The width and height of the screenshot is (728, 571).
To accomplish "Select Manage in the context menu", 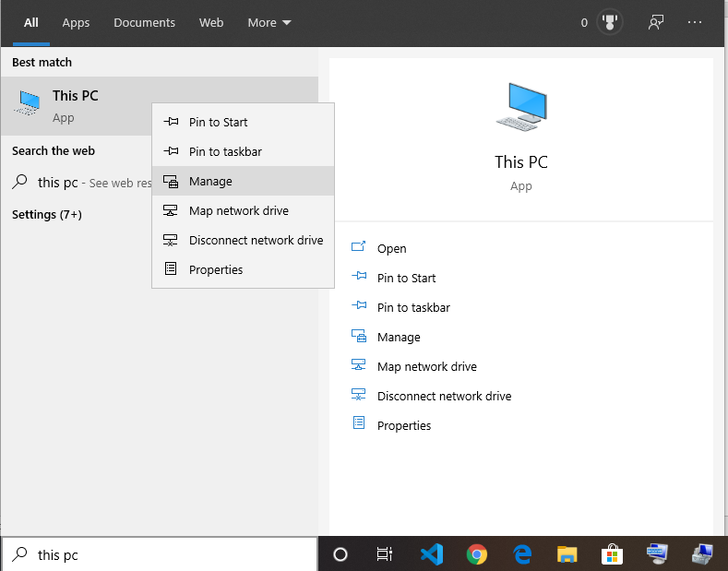I will 210,182.
